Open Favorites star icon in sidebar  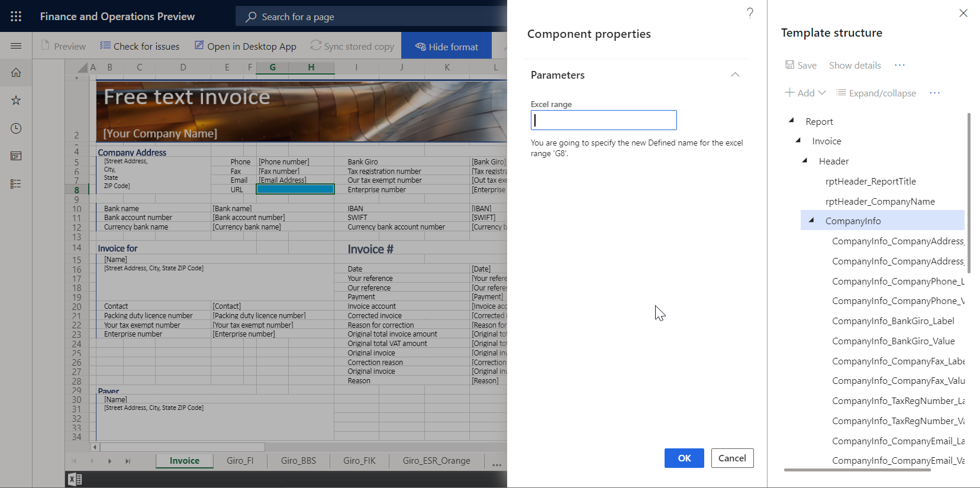click(16, 101)
